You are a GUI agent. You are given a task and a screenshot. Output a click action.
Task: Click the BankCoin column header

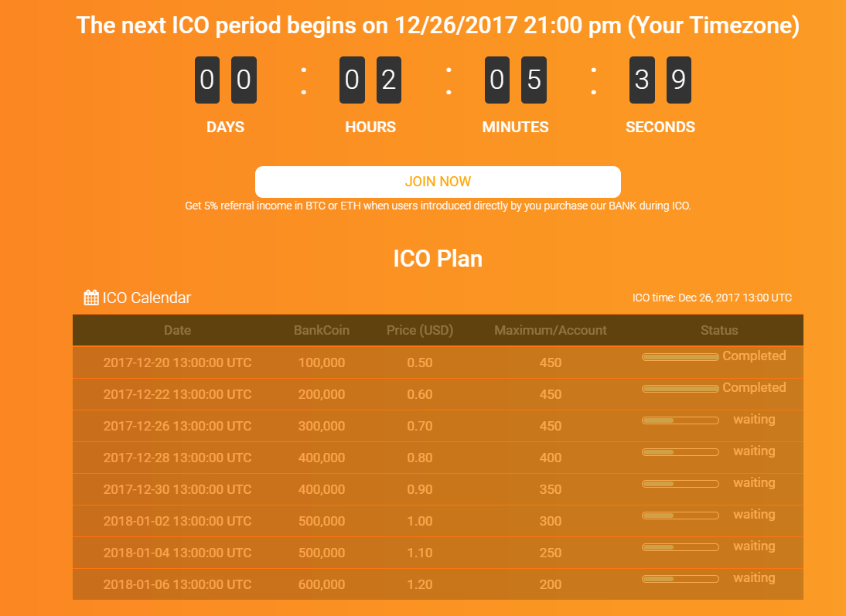pyautogui.click(x=322, y=330)
